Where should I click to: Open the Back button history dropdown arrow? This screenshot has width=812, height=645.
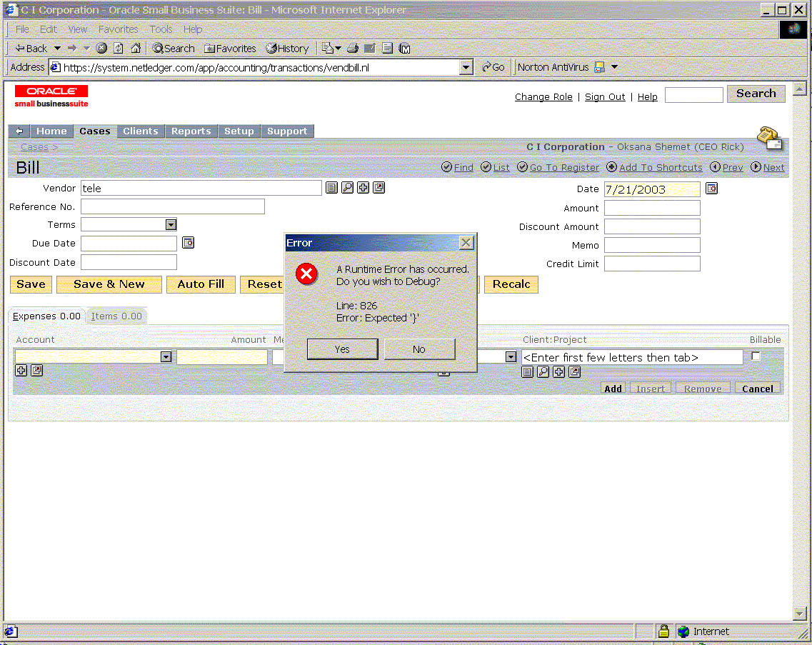[x=57, y=48]
